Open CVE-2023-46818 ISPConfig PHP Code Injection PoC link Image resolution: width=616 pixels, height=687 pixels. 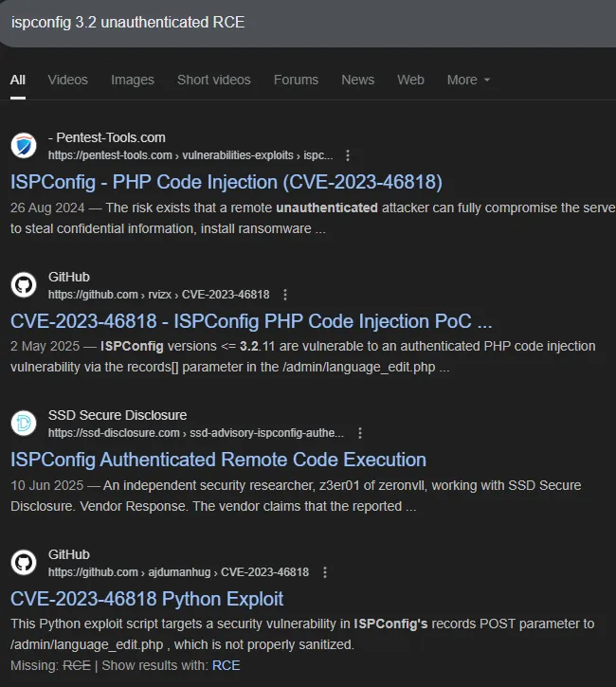coord(251,321)
